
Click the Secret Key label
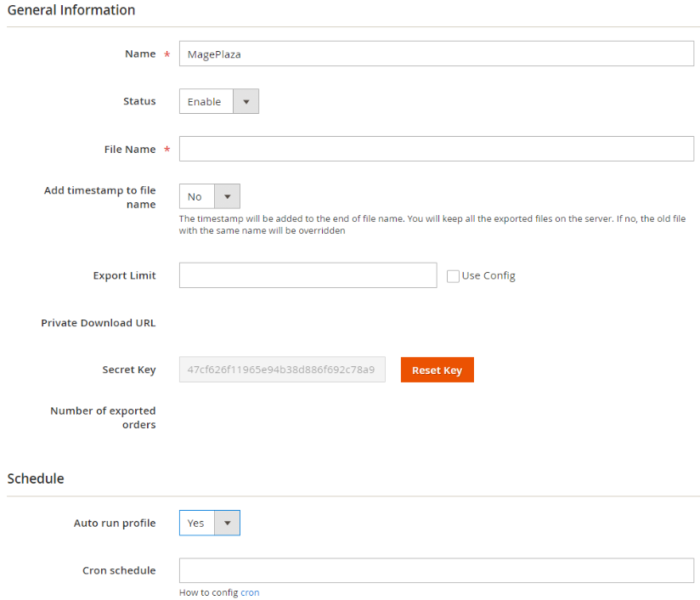128,370
